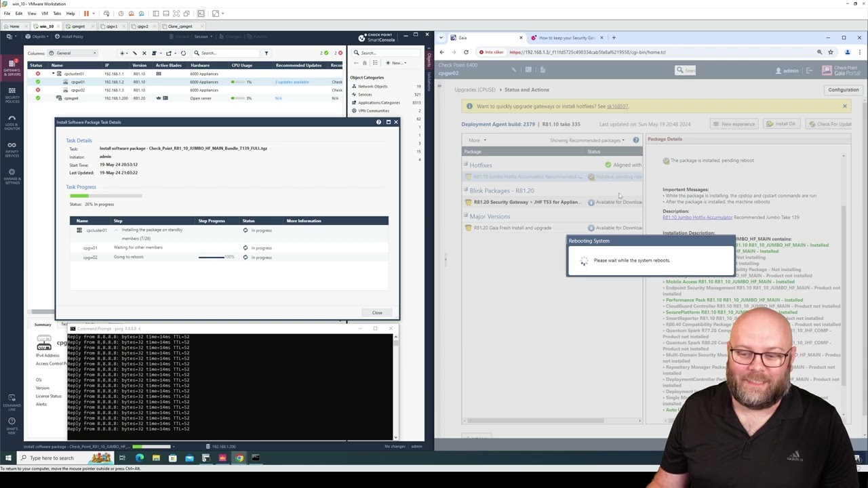The width and height of the screenshot is (868, 488).
Task: Open the sk168597 link in Gaia banner
Action: [x=617, y=106]
